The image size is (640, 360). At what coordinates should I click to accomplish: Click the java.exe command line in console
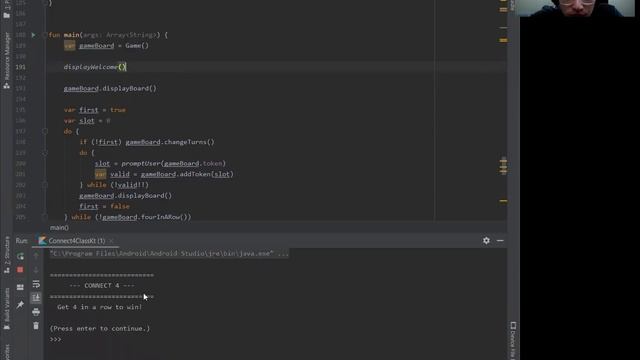point(169,253)
